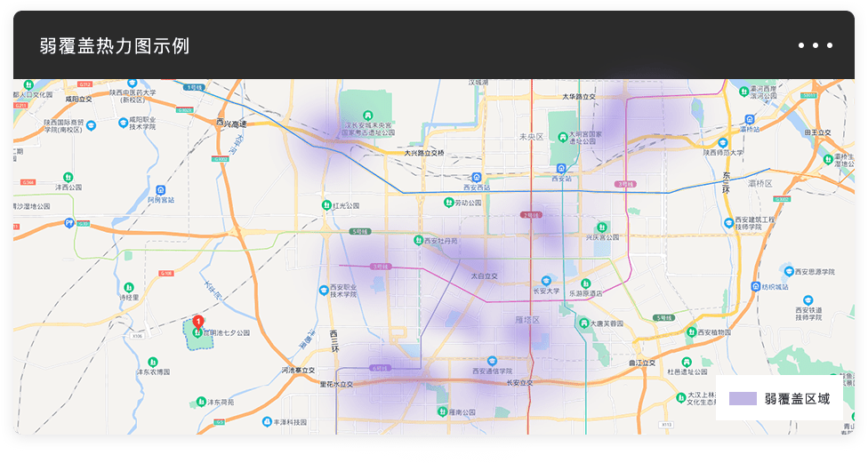Image resolution: width=868 pixels, height=463 pixels.
Task: Open the three-dot more options menu
Action: [815, 45]
